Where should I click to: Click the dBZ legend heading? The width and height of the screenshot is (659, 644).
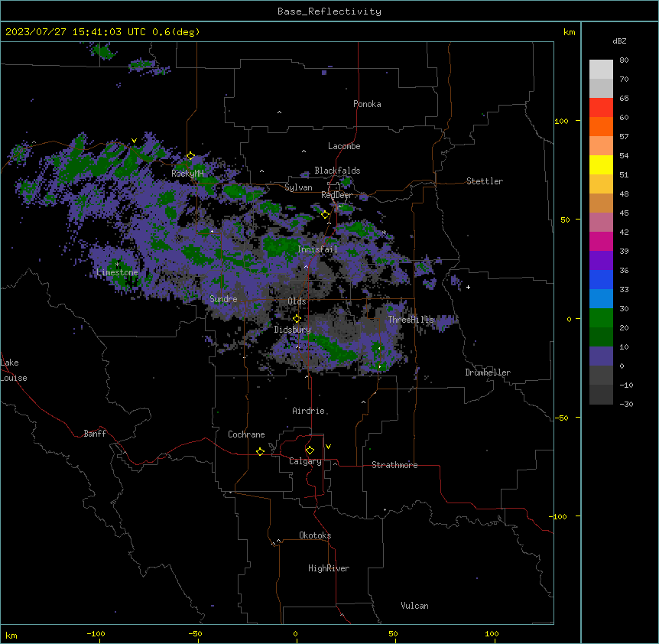pyautogui.click(x=619, y=41)
